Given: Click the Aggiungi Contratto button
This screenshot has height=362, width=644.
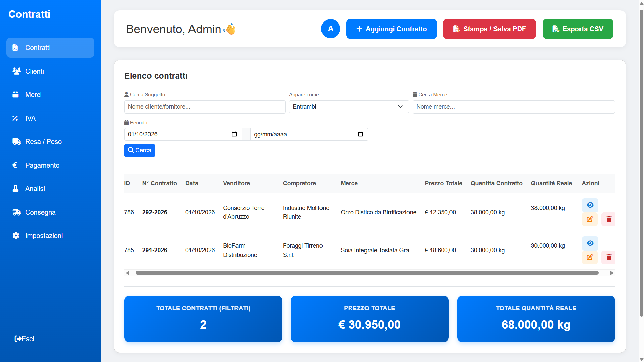Looking at the screenshot, I should pyautogui.click(x=391, y=29).
